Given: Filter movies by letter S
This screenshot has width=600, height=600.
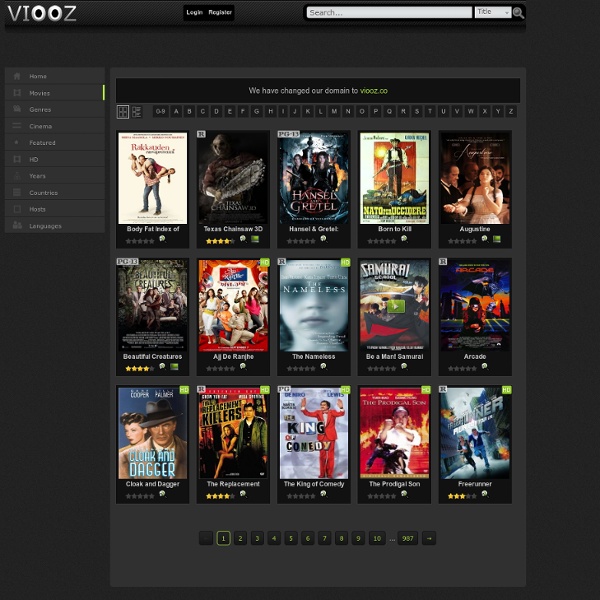Looking at the screenshot, I should click(x=417, y=112).
